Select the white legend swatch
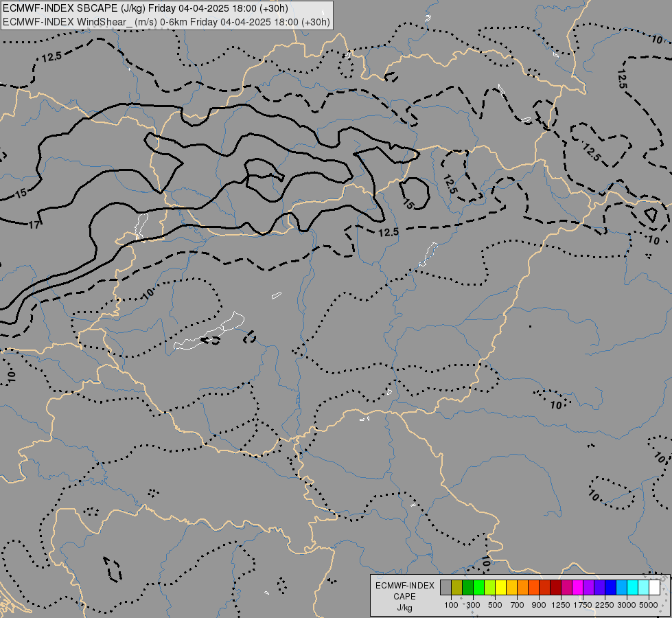This screenshot has width=672, height=618. pyautogui.click(x=655, y=587)
